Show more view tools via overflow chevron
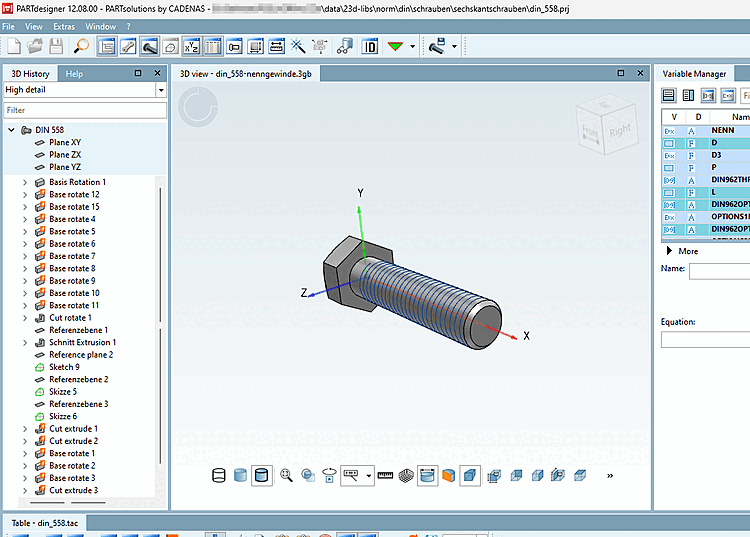This screenshot has width=750, height=537. pyautogui.click(x=609, y=476)
